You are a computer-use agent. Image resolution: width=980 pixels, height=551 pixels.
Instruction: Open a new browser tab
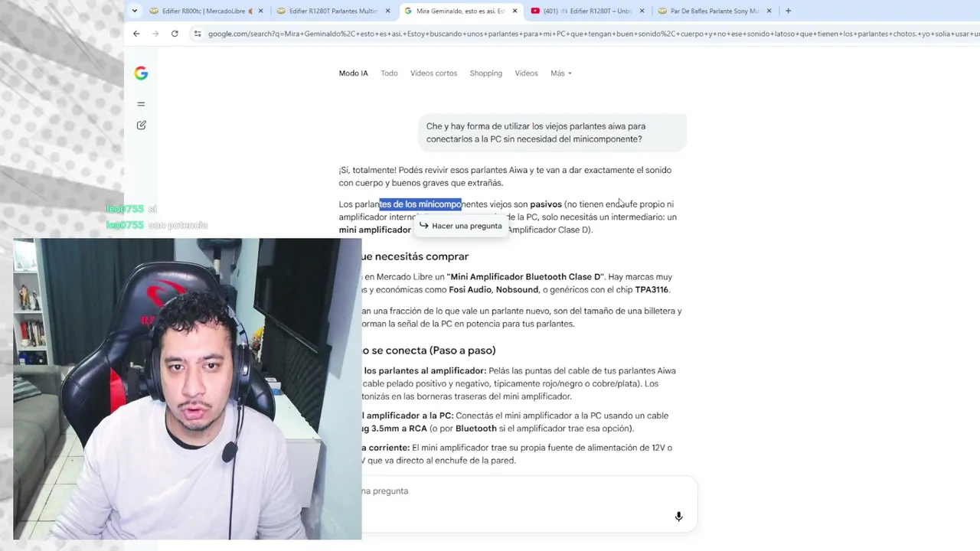tap(789, 11)
